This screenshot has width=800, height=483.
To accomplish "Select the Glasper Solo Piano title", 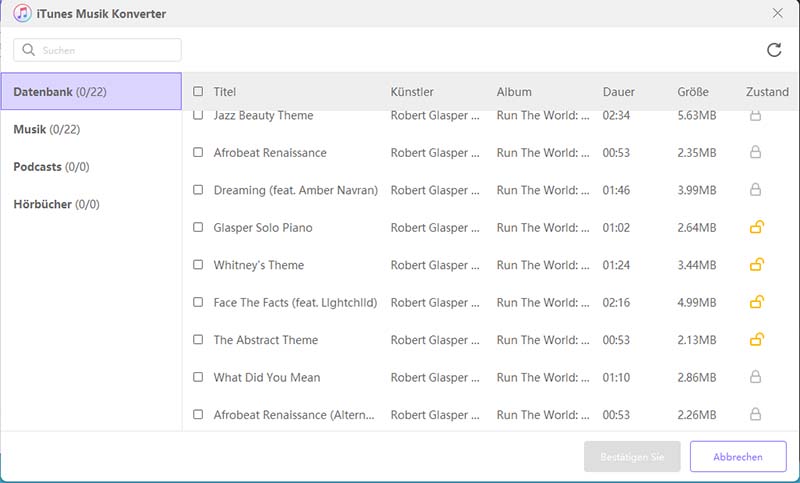I will (263, 227).
